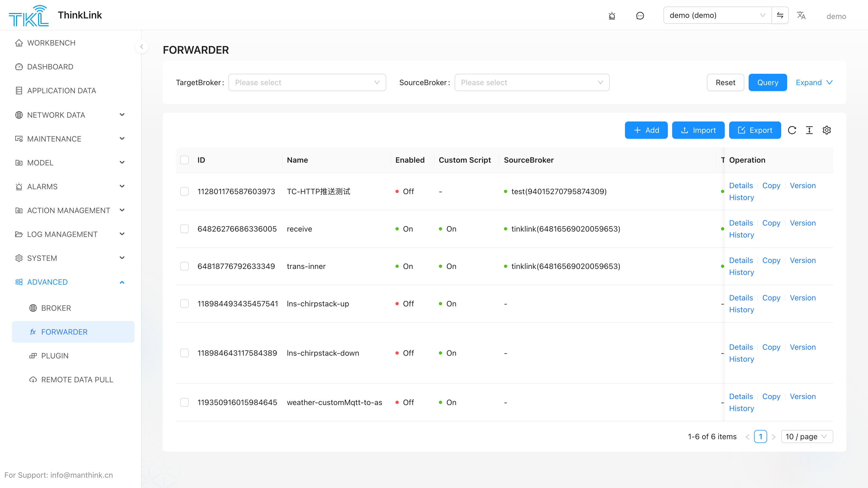Open the column settings gear icon
868x488 pixels.
point(826,130)
